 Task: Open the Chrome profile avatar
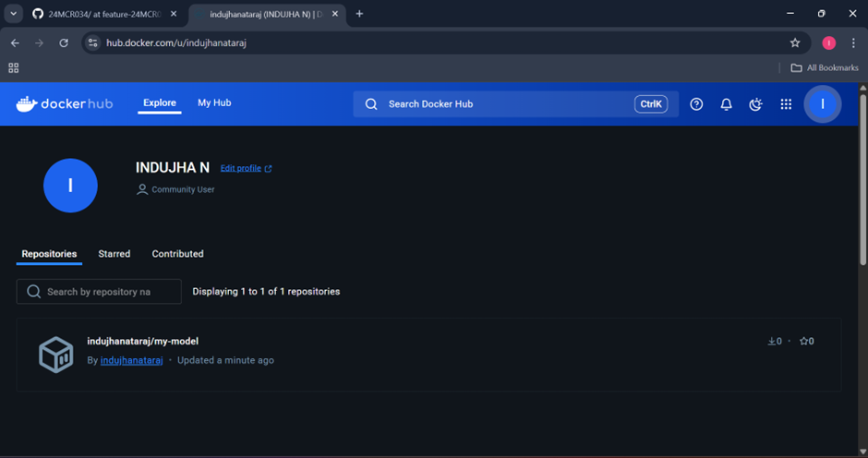[828, 42]
